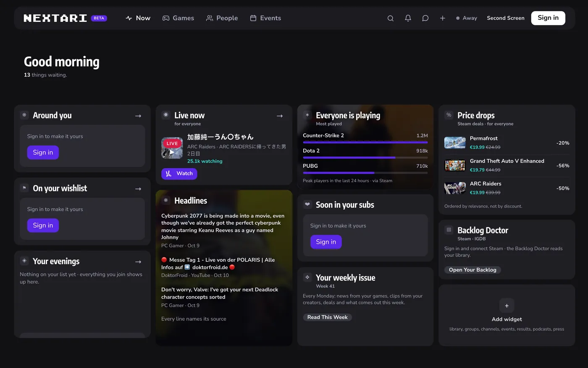Click the heart icon beside Soon in your subs
Viewport: 588px width, 368px height.
[x=307, y=204]
